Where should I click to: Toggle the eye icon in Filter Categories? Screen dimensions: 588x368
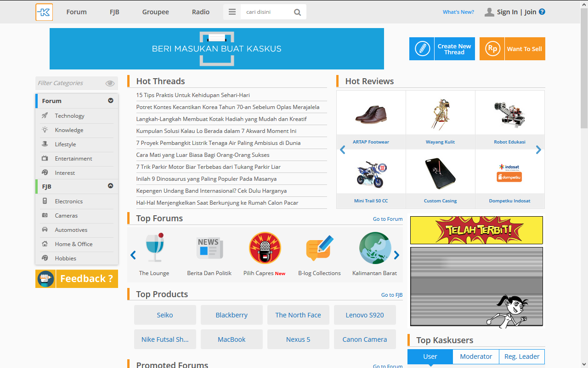point(110,83)
